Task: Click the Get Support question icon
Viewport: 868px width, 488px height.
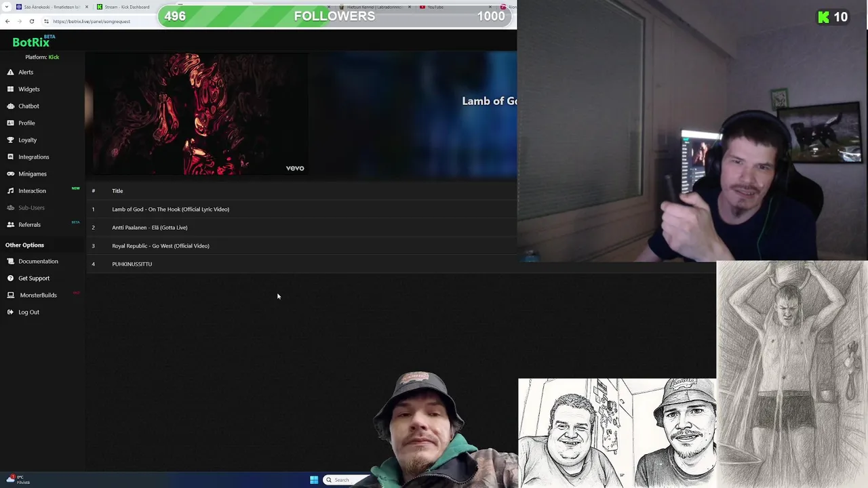Action: (11, 278)
